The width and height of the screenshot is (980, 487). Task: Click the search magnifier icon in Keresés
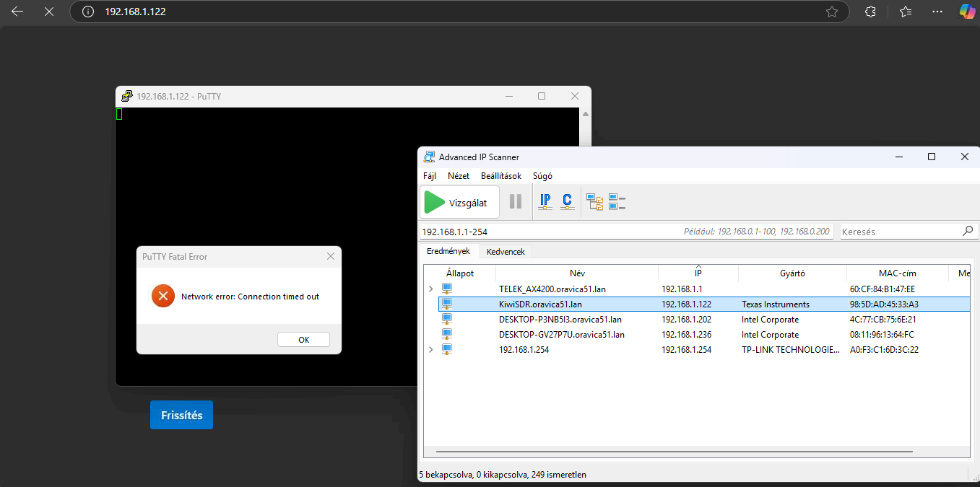click(968, 232)
